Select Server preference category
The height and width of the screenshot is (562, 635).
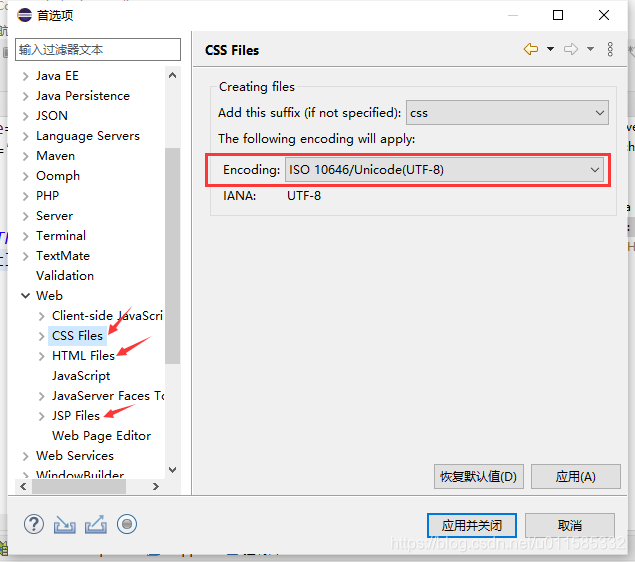click(x=54, y=215)
